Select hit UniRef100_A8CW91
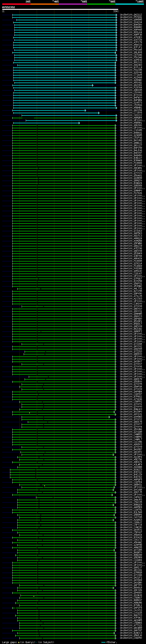146x644 pixels. (x=131, y=168)
